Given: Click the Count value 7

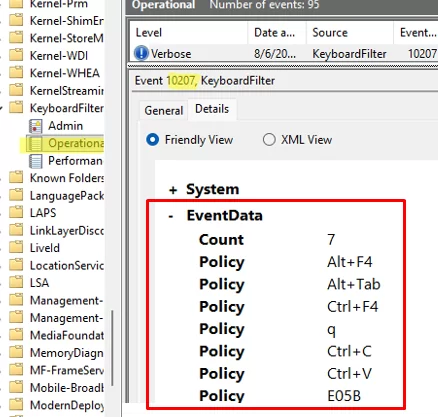Looking at the screenshot, I should pos(331,240).
